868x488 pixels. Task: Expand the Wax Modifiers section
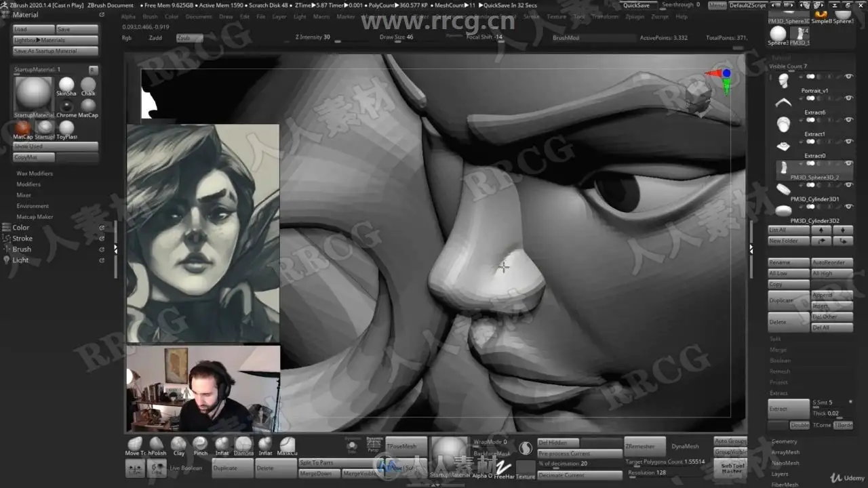click(x=35, y=174)
